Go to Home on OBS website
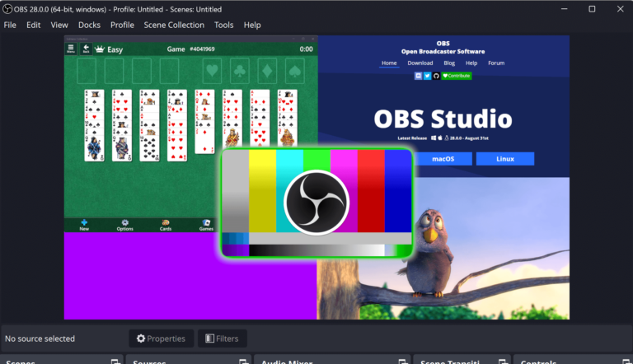Image resolution: width=633 pixels, height=364 pixels. (389, 63)
